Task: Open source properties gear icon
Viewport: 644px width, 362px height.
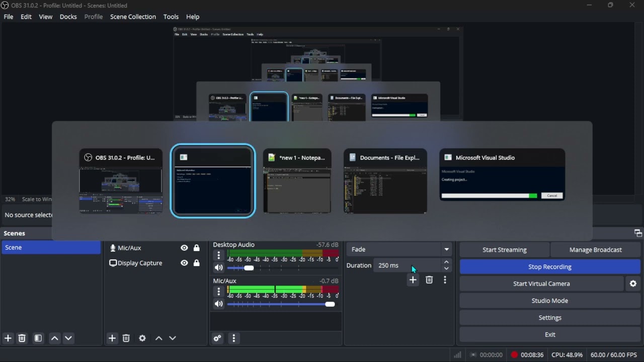Action: 142,338
